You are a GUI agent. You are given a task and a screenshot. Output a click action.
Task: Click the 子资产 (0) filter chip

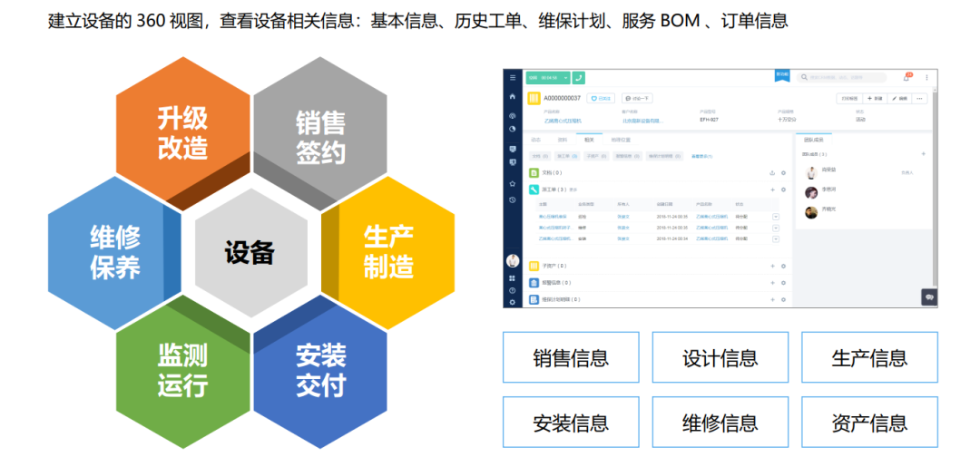[x=596, y=156]
